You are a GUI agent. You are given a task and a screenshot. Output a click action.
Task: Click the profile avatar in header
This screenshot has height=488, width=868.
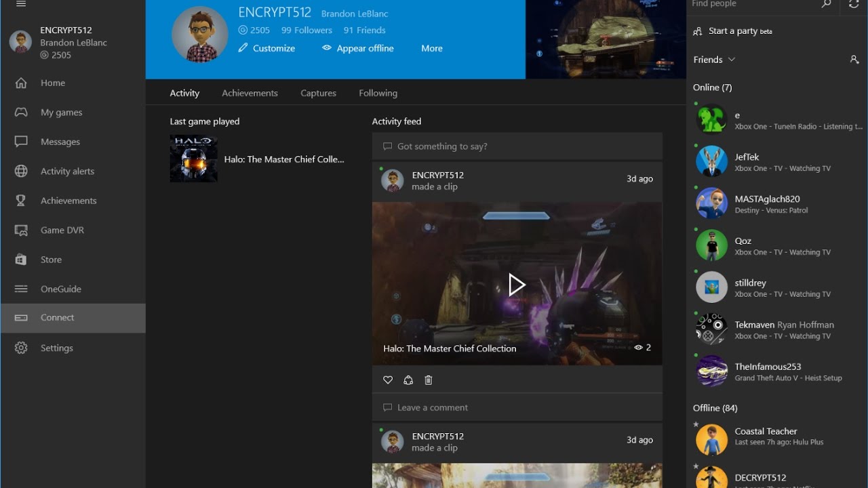point(199,35)
